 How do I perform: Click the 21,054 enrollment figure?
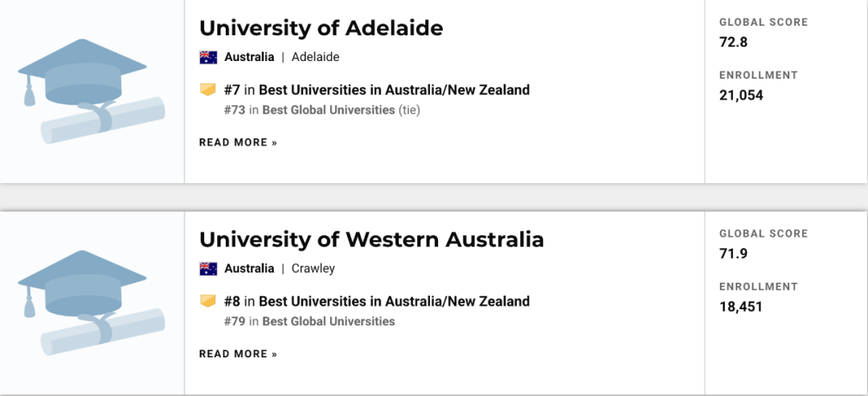[741, 95]
